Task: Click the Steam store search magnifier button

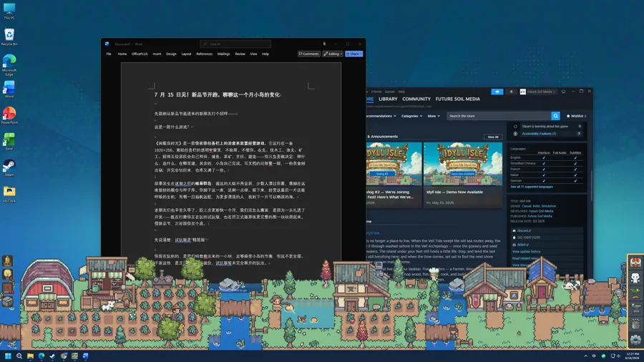Action: [555, 116]
